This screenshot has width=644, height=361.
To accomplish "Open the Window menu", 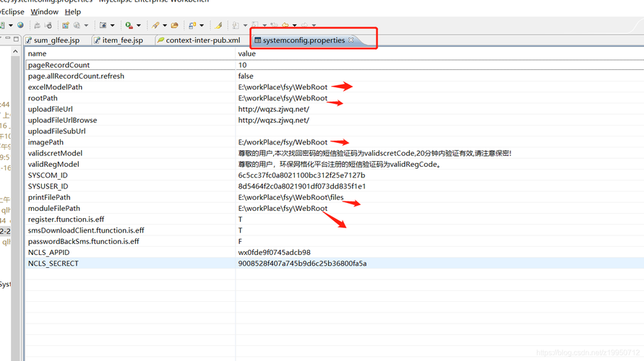I will coord(45,12).
